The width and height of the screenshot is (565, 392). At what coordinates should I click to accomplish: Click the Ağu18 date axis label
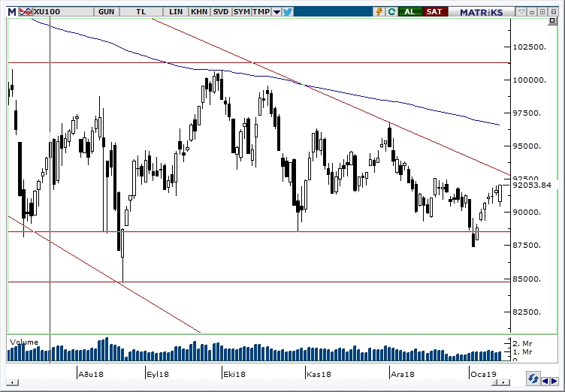(91, 374)
